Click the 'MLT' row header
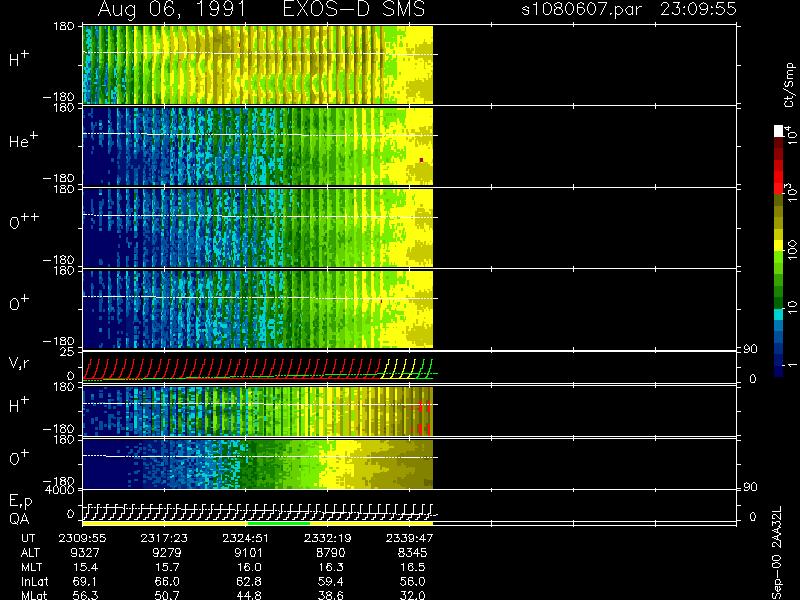Image resolution: width=800 pixels, height=600 pixels. click(31, 567)
